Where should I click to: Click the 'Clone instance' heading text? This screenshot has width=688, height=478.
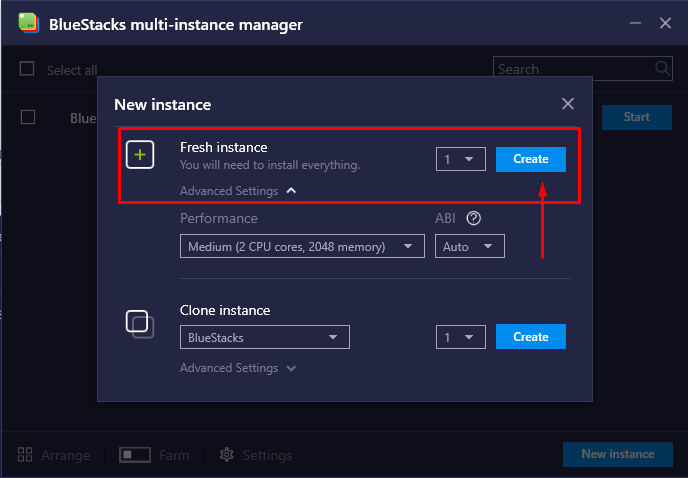pos(225,310)
